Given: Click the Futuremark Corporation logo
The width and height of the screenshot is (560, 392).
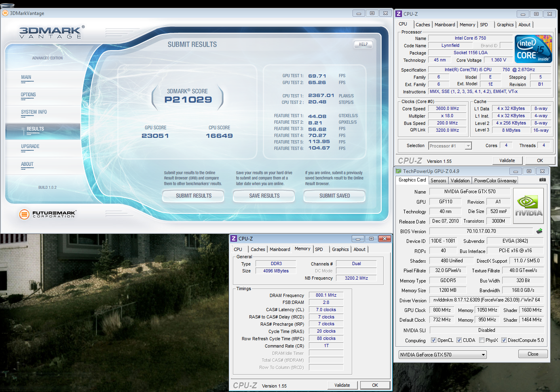Looking at the screenshot, I should [47, 214].
